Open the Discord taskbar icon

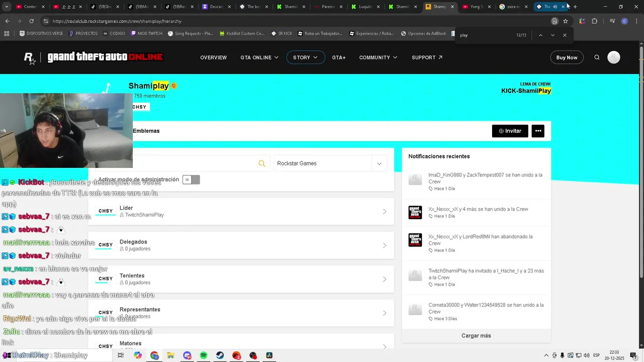(187, 355)
